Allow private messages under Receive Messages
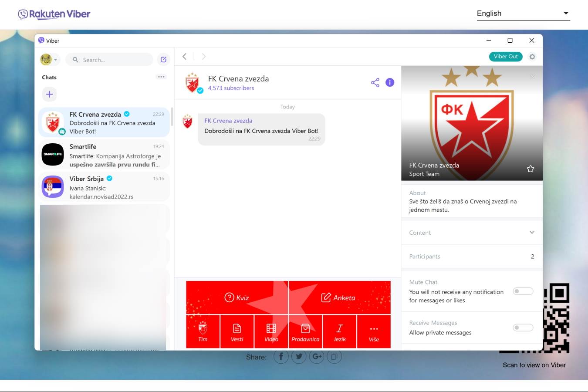 (523, 327)
